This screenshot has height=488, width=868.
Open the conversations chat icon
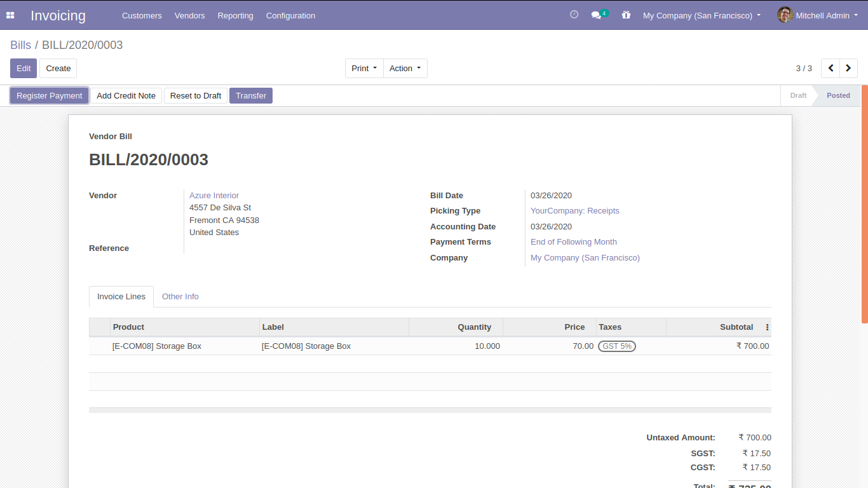(x=596, y=15)
